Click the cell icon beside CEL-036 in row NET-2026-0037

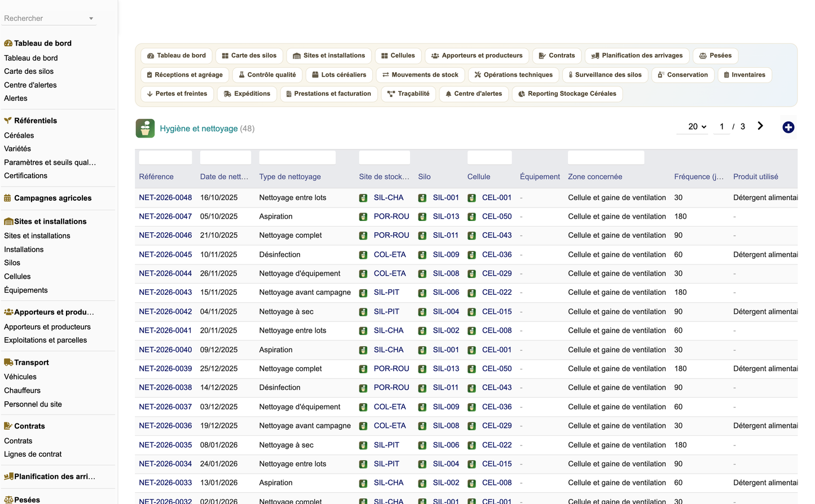pyautogui.click(x=472, y=407)
